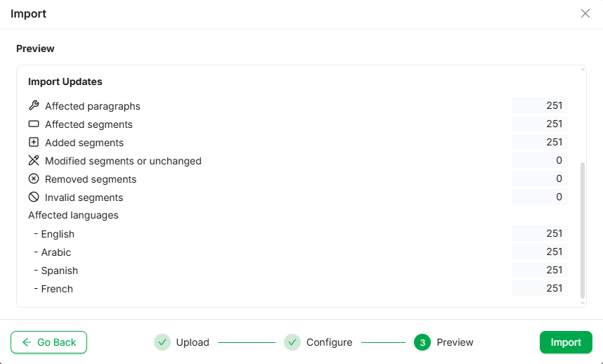
Task: Click the Configure step checkmark icon
Action: (x=292, y=342)
